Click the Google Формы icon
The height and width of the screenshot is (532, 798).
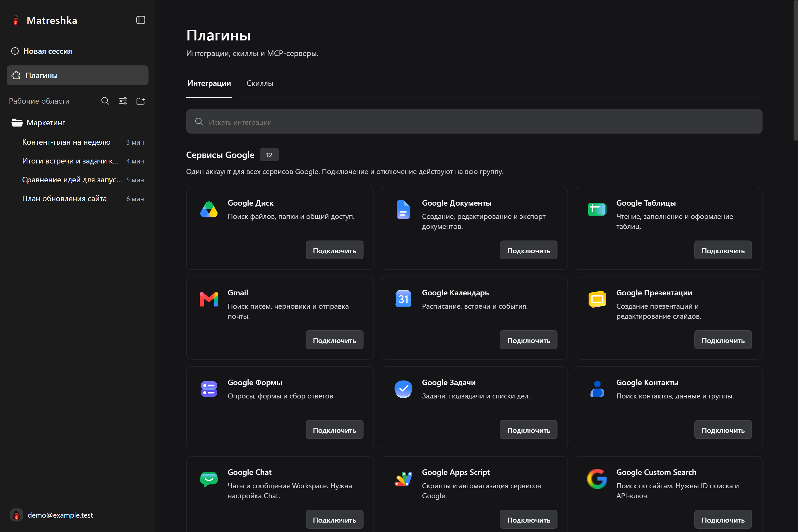point(209,389)
